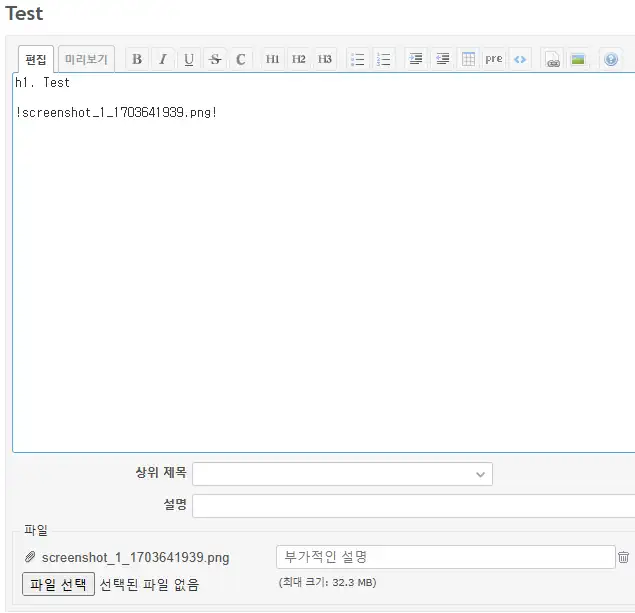Viewport: 635px width, 613px height.
Task: Insert inline code with the C button
Action: click(x=241, y=59)
